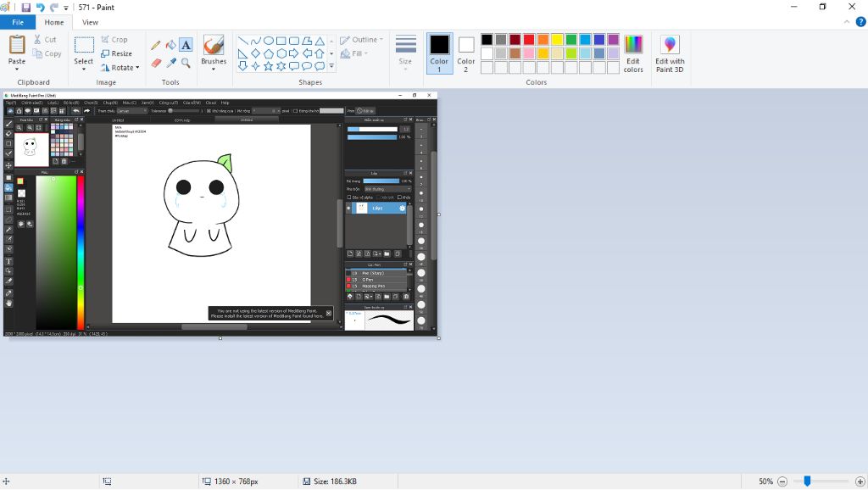
Task: Open Customize Quick Access Toolbar dropdown
Action: click(66, 8)
